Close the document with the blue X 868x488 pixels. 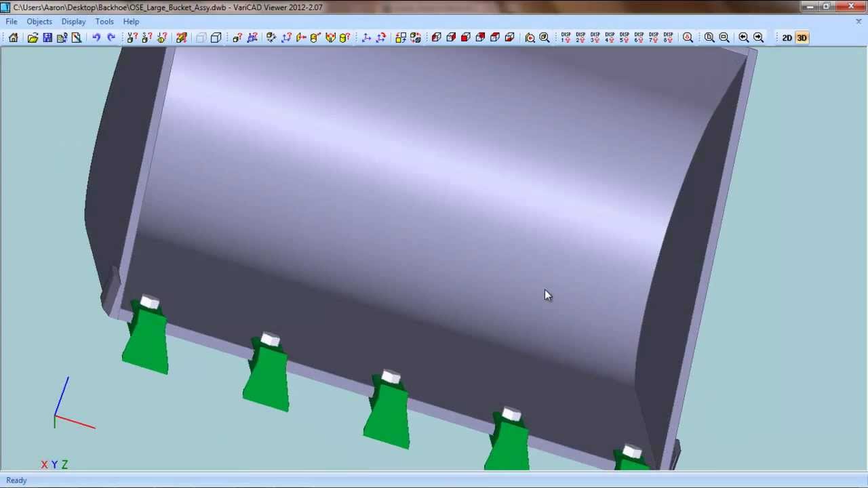coord(859,22)
